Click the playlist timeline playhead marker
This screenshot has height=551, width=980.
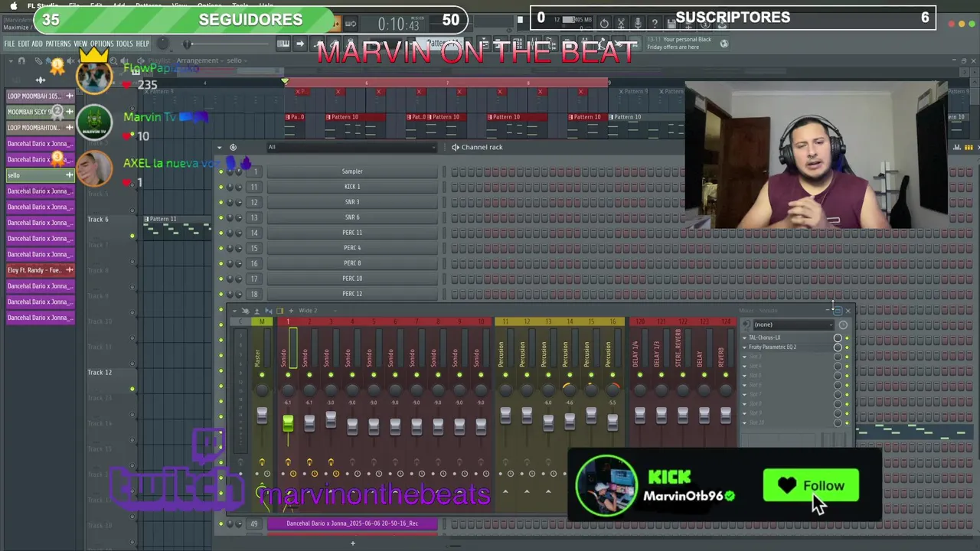pos(285,81)
